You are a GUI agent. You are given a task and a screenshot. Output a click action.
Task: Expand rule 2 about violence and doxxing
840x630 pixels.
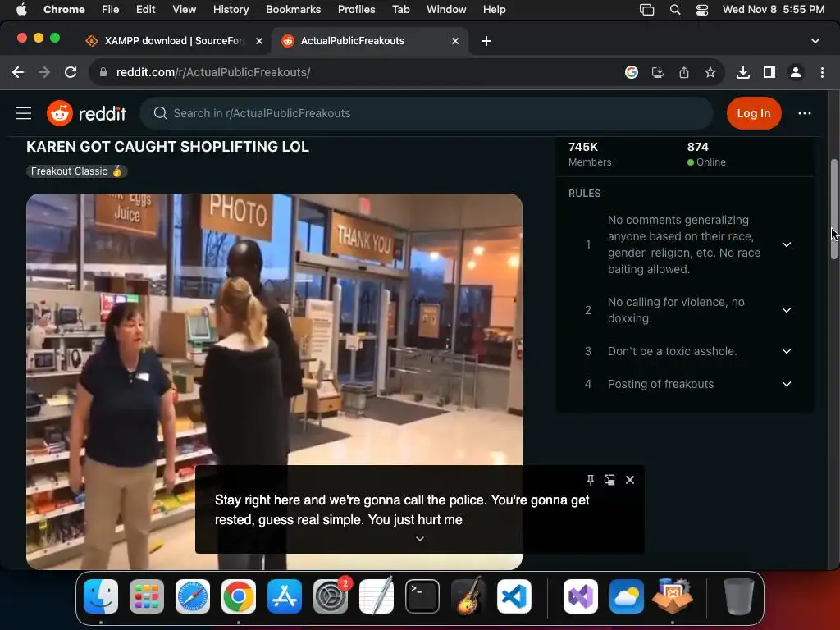click(x=787, y=310)
